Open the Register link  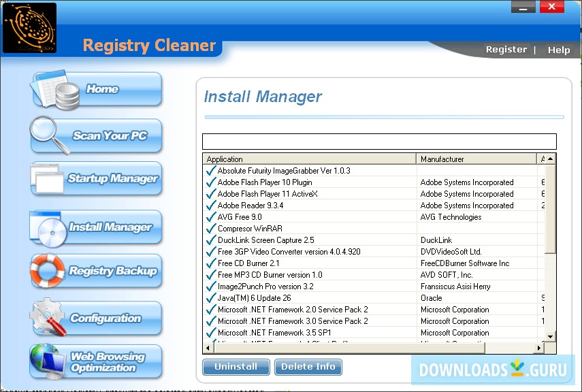[506, 49]
